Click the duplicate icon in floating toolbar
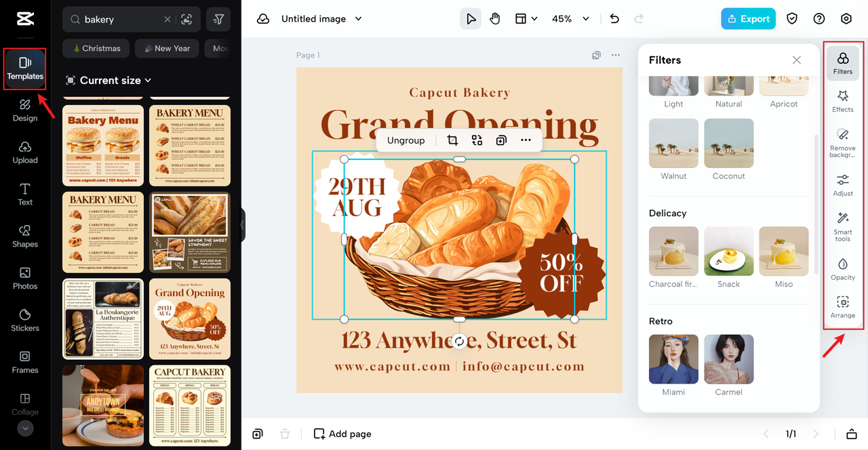 tap(501, 140)
